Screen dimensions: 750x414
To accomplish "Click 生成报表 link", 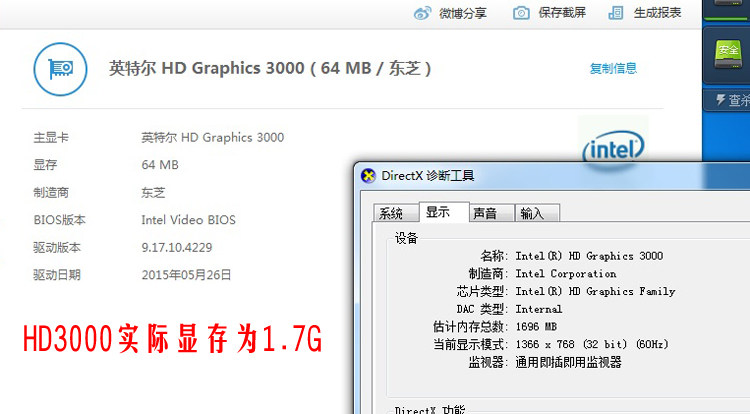I will click(x=657, y=13).
